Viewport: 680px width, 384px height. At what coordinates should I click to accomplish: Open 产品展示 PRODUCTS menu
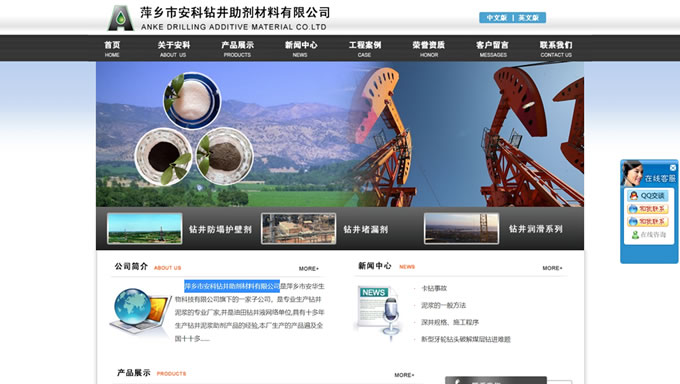[x=237, y=49]
